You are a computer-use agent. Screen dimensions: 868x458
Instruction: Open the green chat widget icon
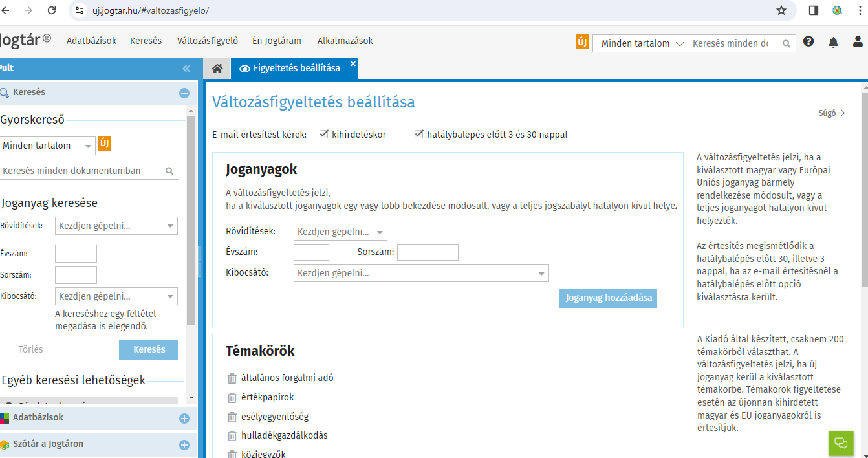[841, 443]
